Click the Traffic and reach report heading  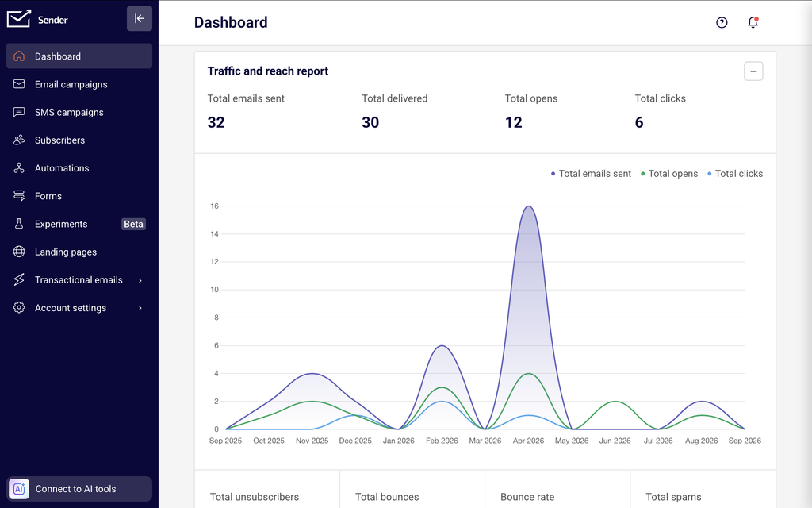point(268,71)
